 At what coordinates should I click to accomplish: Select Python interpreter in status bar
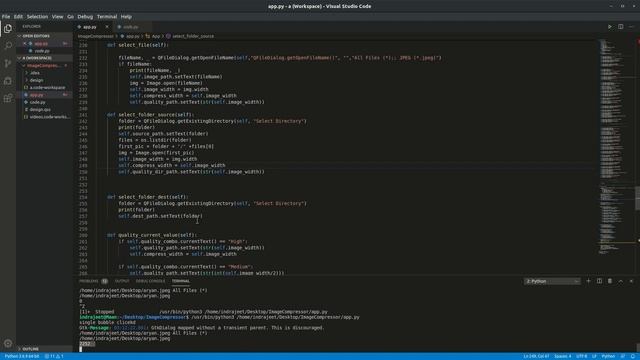coord(22,356)
